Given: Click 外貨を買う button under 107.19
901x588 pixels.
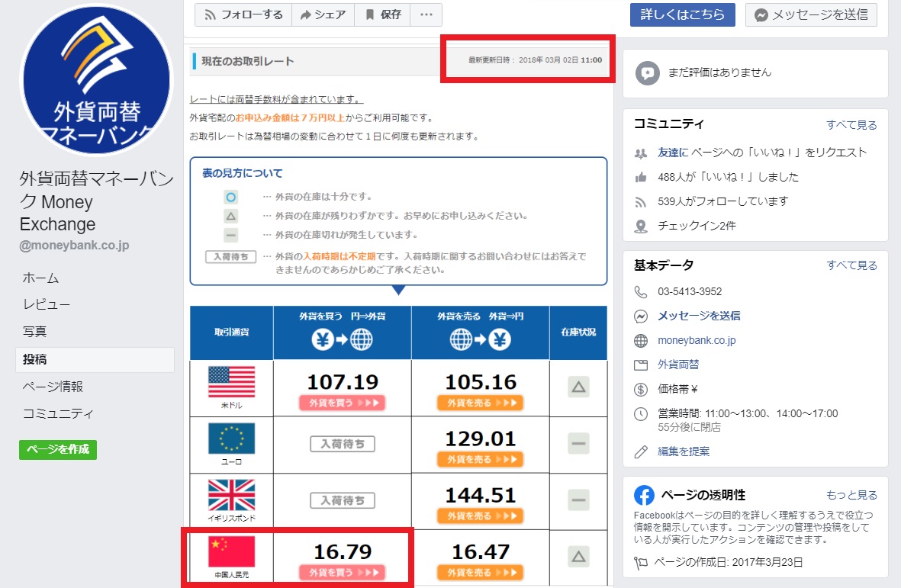Looking at the screenshot, I should (x=342, y=403).
